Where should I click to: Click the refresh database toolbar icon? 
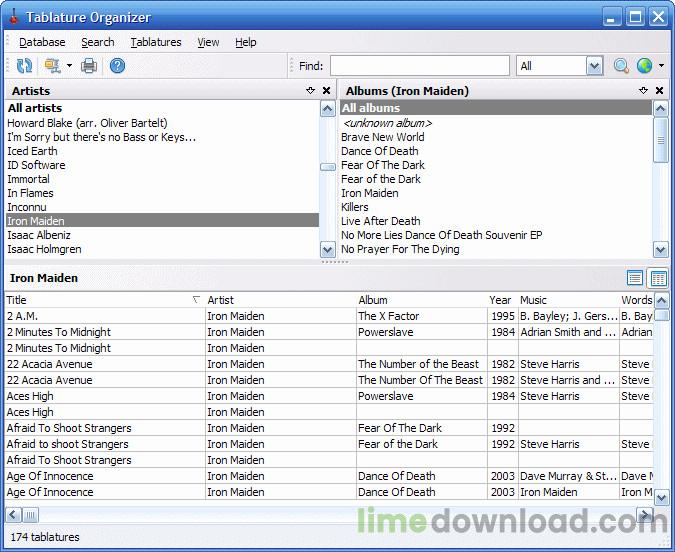click(24, 66)
